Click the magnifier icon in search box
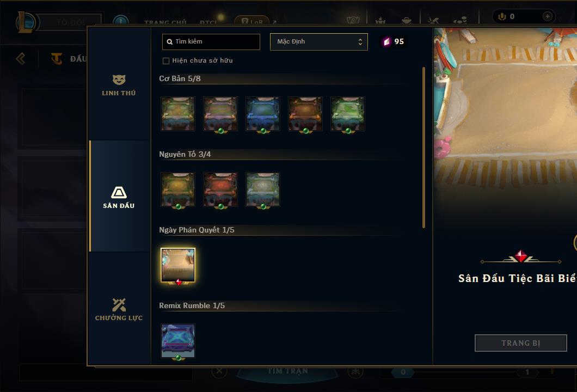 169,42
